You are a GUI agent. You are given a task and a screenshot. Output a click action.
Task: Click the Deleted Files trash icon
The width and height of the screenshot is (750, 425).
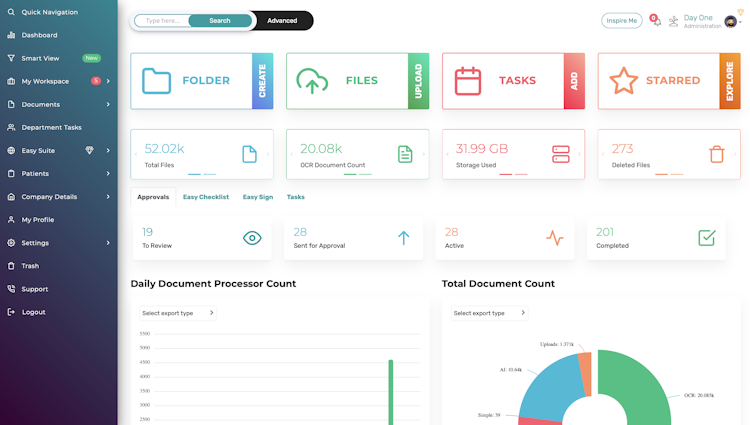[717, 154]
